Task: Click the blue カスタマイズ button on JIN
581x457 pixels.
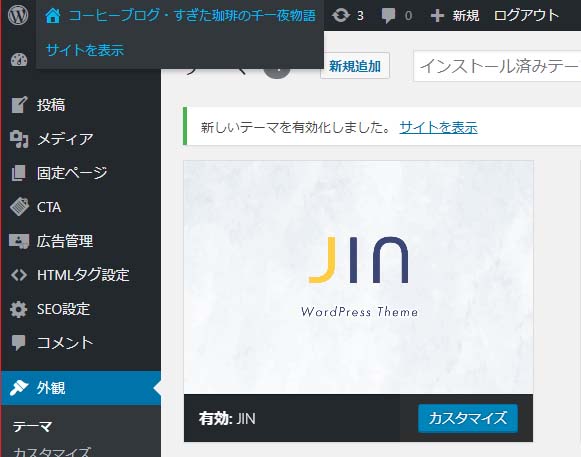Action: [x=468, y=418]
